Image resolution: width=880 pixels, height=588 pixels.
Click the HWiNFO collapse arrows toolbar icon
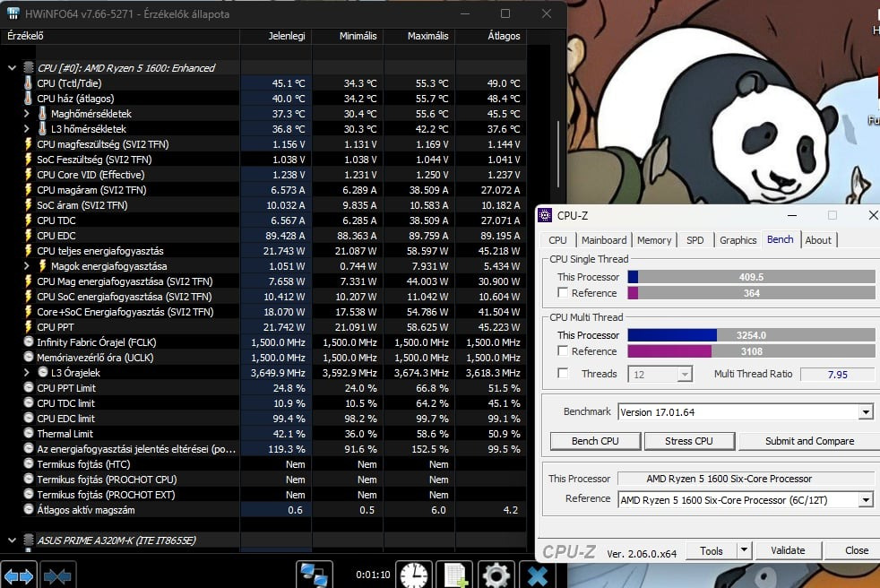pos(57,575)
